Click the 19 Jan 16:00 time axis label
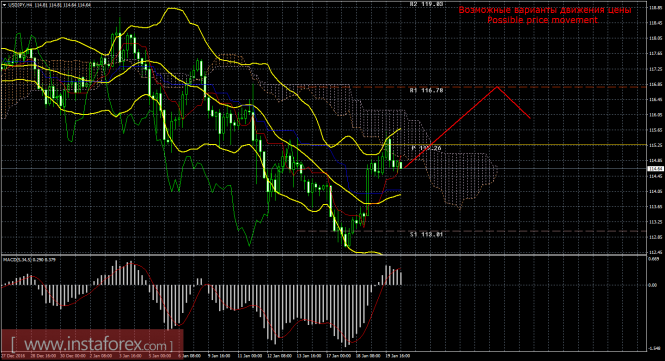The height and width of the screenshot is (361, 665). [397, 356]
